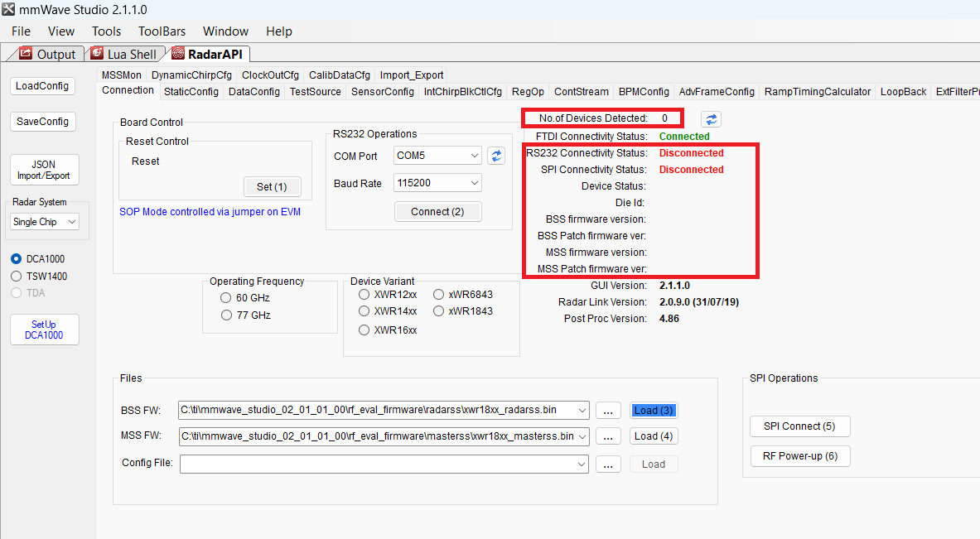Click SPI Connect (5) button
This screenshot has height=539, width=980.
pos(799,426)
